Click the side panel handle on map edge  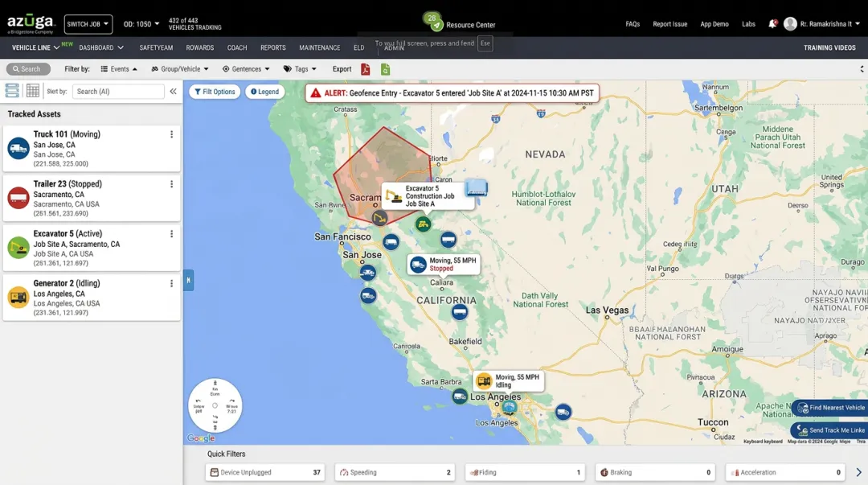point(188,281)
